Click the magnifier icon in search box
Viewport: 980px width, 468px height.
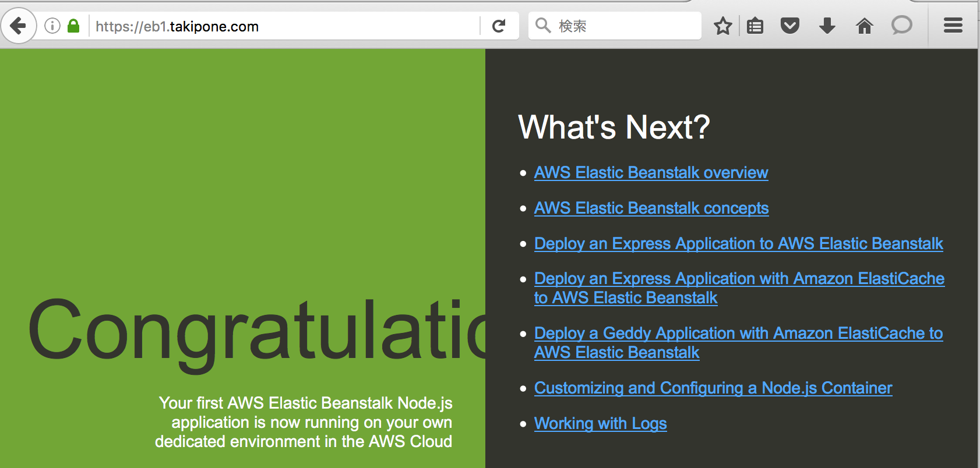(543, 26)
